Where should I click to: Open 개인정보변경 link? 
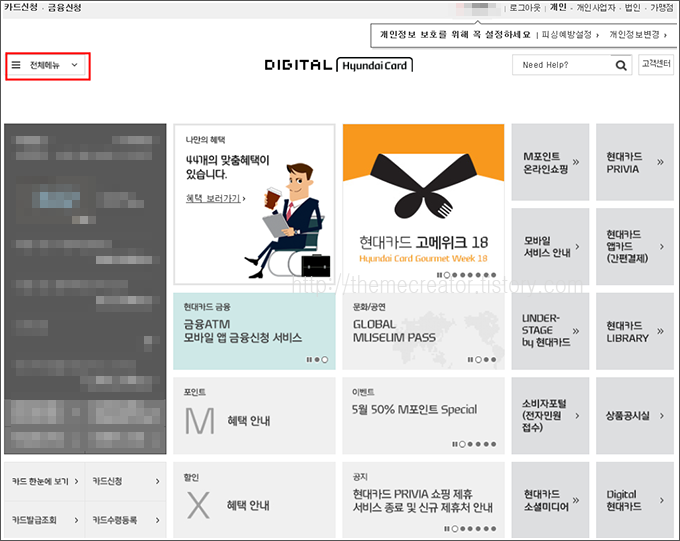pos(638,35)
